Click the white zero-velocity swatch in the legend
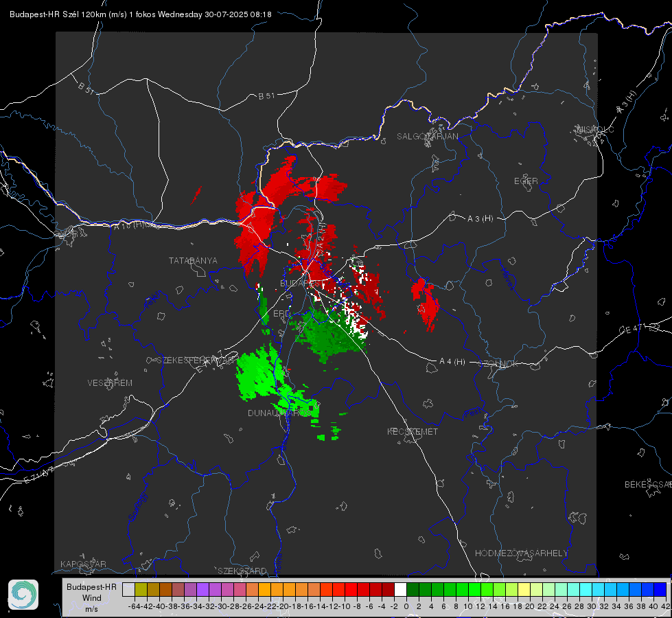Screen dimensions: 672x618 [400, 589]
